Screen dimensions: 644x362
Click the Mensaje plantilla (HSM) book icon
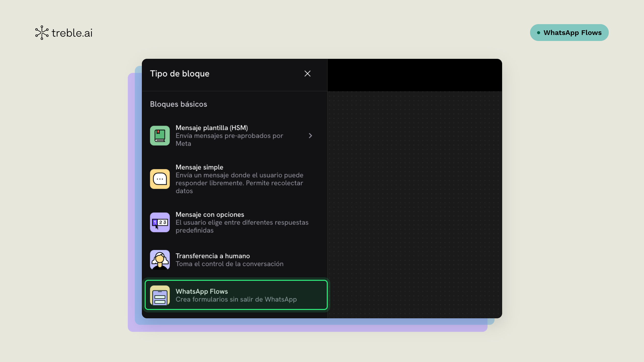click(x=160, y=136)
